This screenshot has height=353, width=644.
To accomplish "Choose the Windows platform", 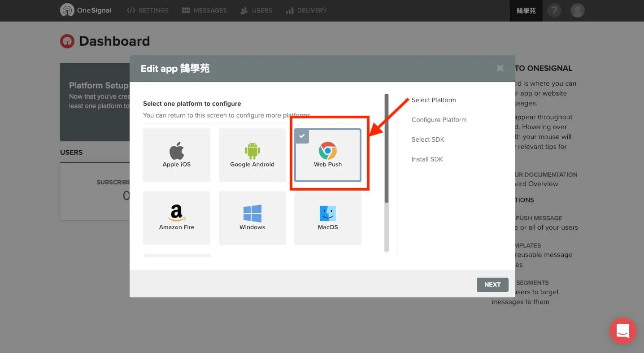I will 252,218.
